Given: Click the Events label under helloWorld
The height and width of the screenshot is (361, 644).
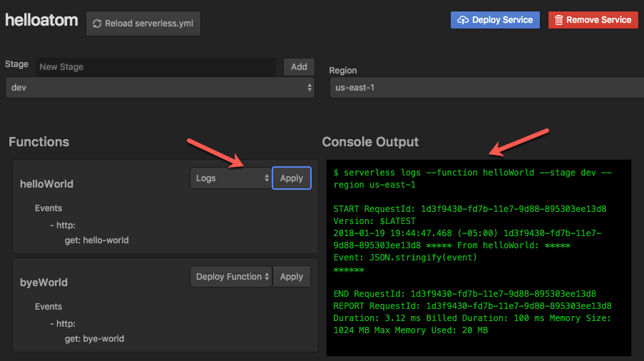Looking at the screenshot, I should pos(48,208).
